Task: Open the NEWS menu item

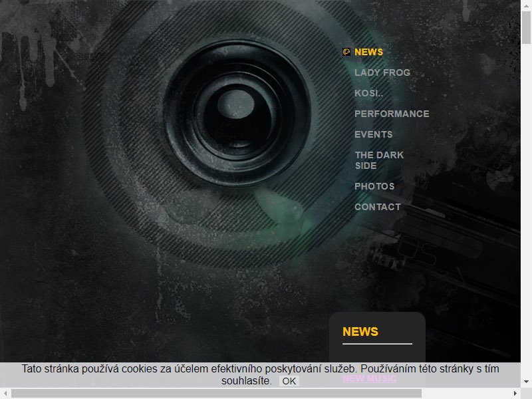Action: pyautogui.click(x=369, y=52)
